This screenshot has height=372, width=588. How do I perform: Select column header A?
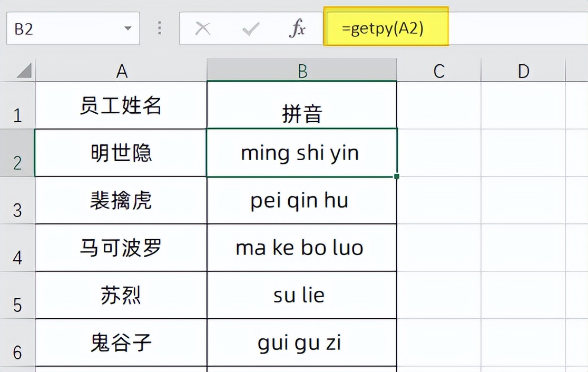point(122,70)
